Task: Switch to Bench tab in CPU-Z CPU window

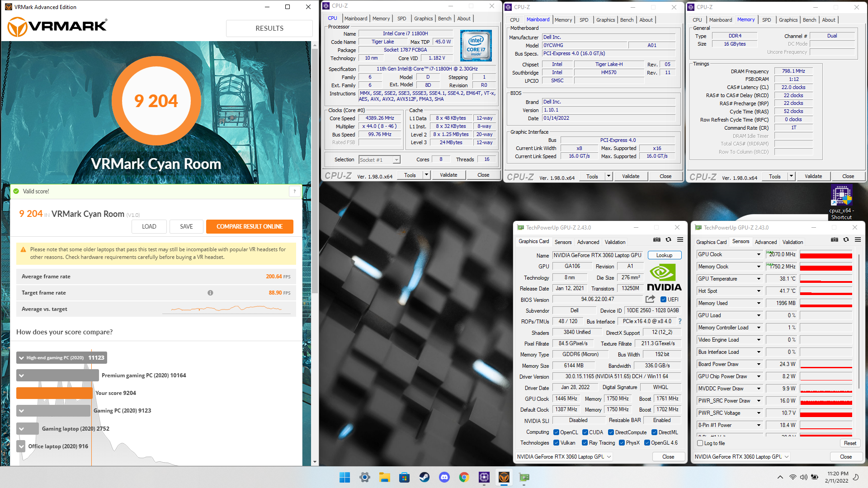Action: (x=444, y=19)
